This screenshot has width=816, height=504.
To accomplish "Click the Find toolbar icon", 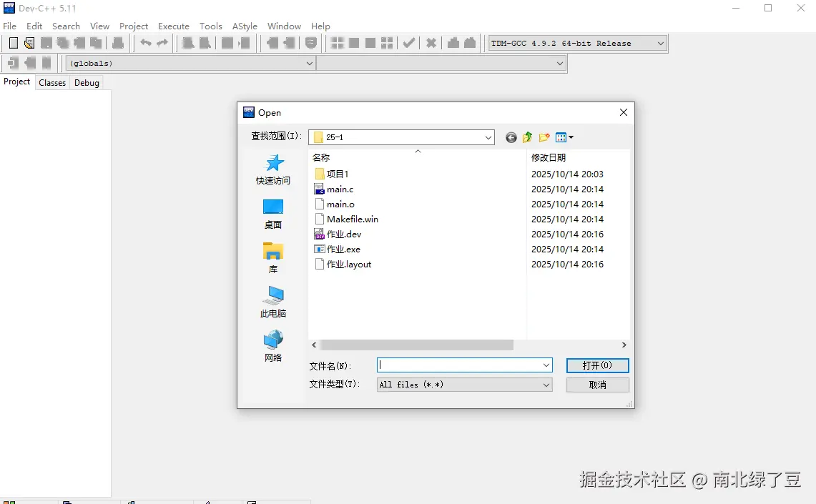I will [188, 43].
